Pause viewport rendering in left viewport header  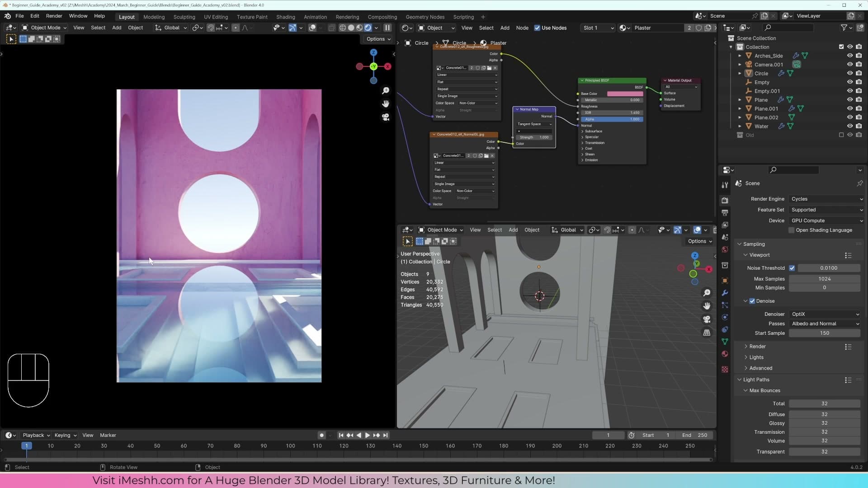[x=387, y=28]
